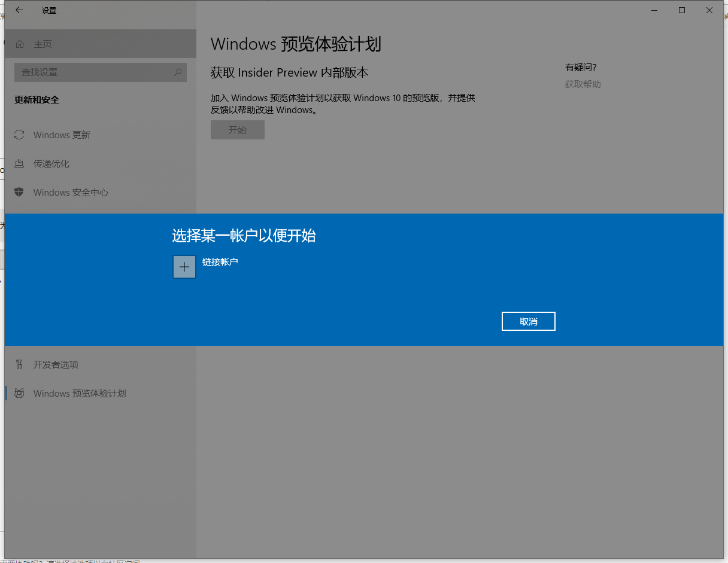Open 传递优化 section
The width and height of the screenshot is (728, 563).
[100, 163]
